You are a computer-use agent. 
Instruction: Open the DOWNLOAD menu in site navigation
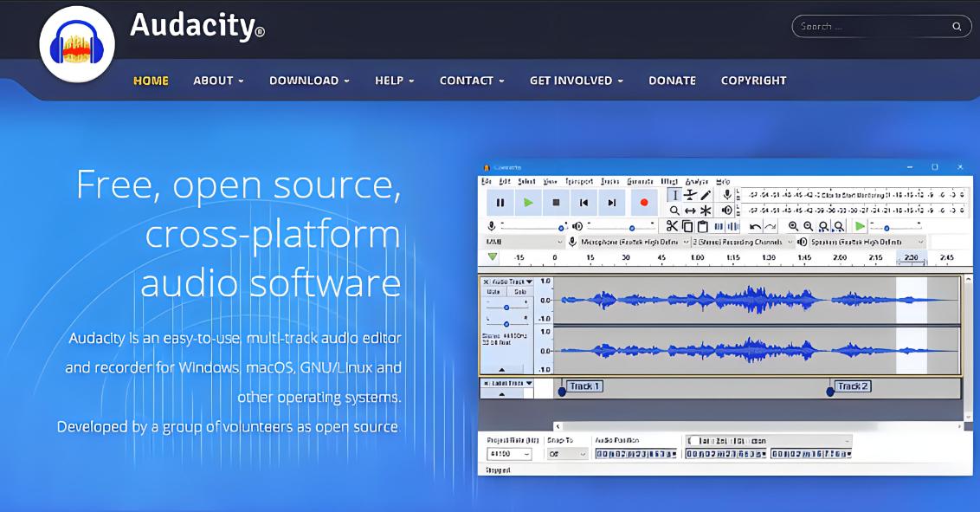[x=309, y=81]
